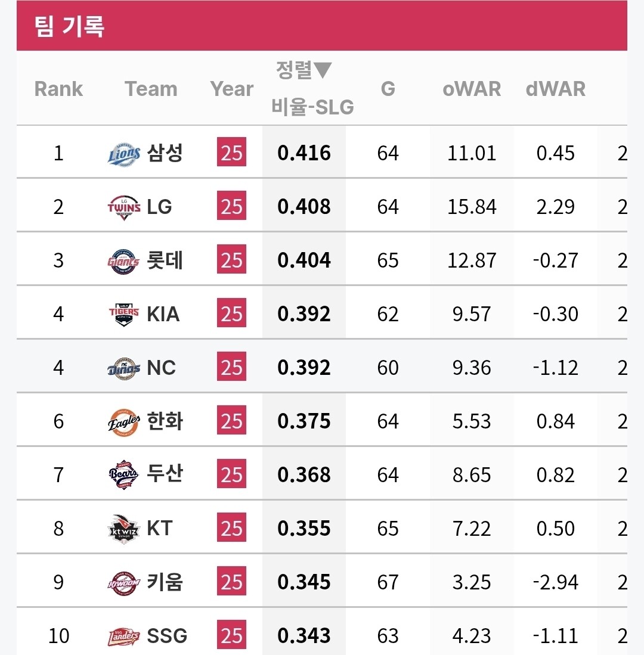Screen dimensions: 644x655
Task: Click the KT Wiz team logo
Action: click(x=125, y=529)
